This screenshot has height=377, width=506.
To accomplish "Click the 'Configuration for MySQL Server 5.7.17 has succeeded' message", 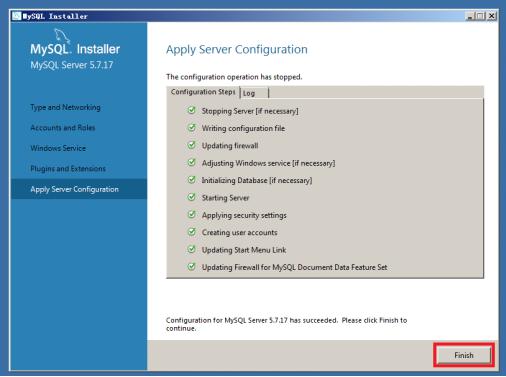I will (286, 324).
